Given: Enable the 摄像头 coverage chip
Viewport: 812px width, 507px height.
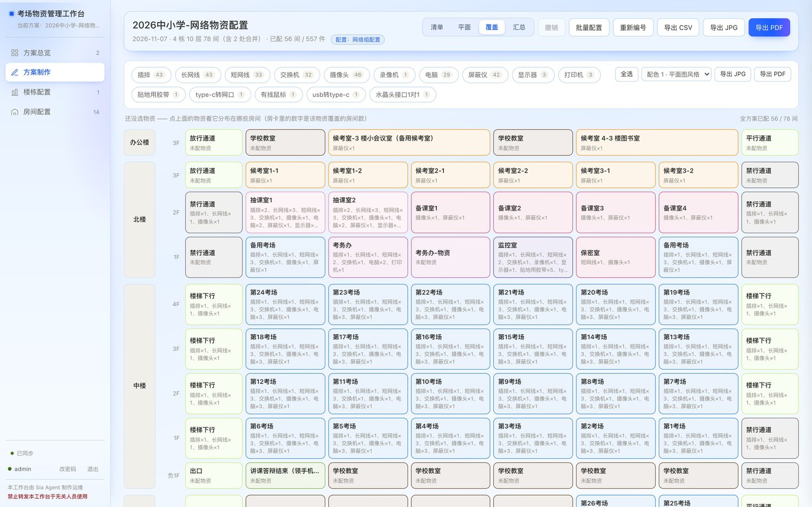Looking at the screenshot, I should (x=346, y=75).
